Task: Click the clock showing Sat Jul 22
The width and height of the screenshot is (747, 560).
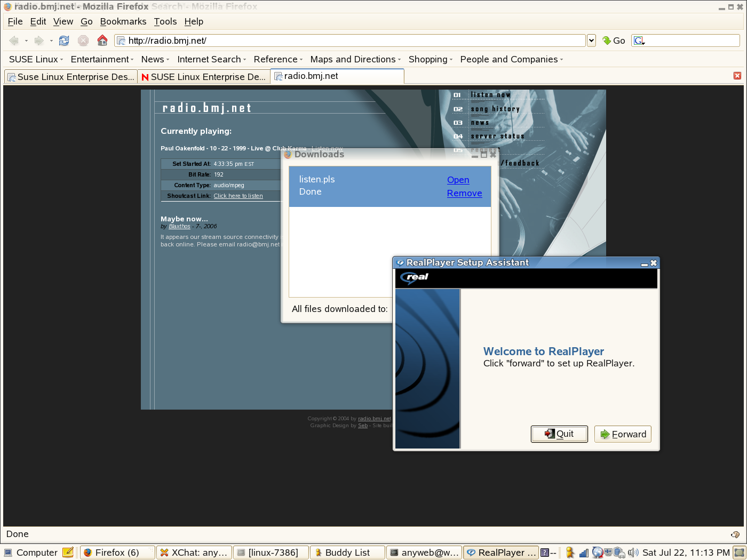Action: 686,553
